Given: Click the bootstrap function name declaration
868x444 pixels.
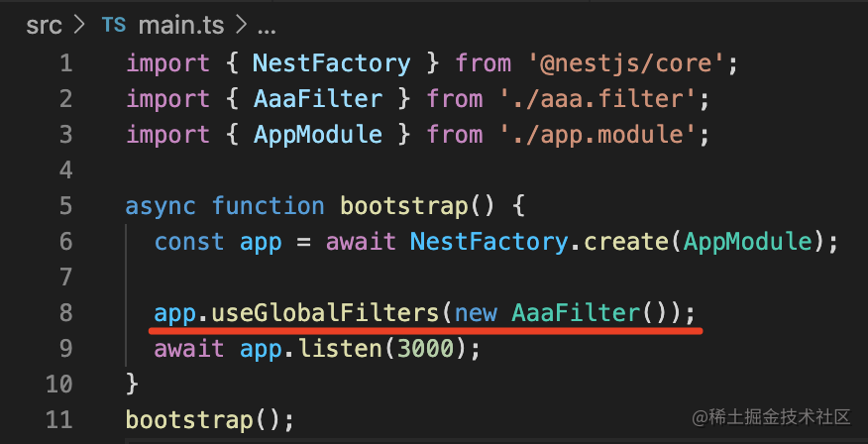Looking at the screenshot, I should click(404, 206).
